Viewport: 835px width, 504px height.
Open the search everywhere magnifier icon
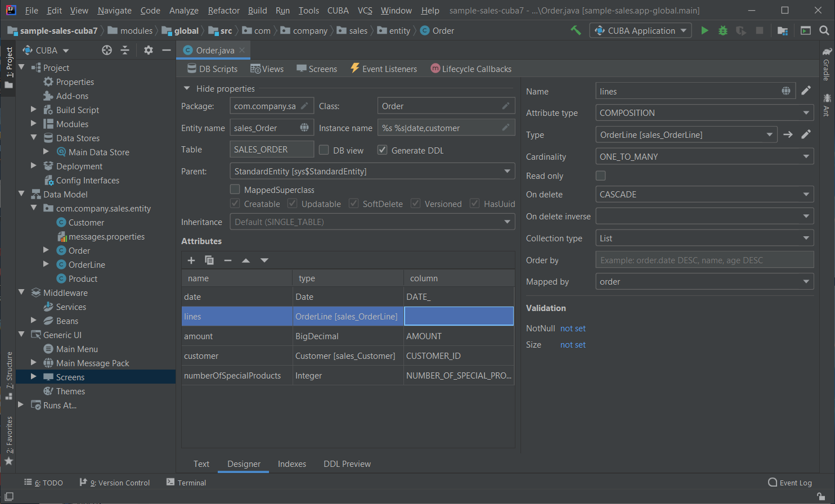(x=824, y=30)
